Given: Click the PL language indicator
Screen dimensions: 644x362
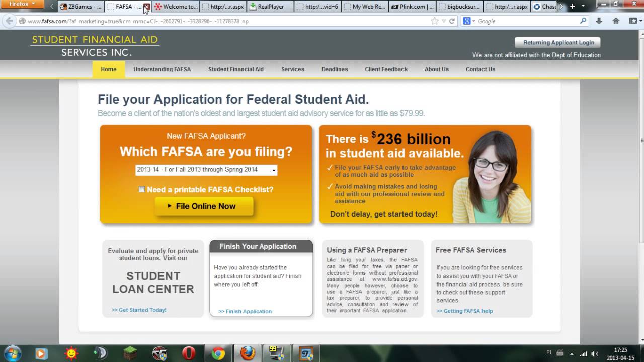Looking at the screenshot, I should click(549, 353).
